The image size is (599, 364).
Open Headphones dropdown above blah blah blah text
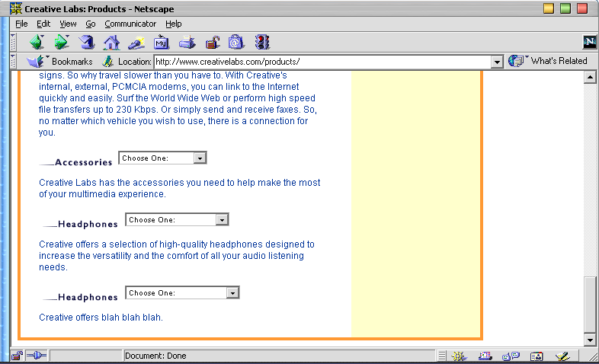182,292
